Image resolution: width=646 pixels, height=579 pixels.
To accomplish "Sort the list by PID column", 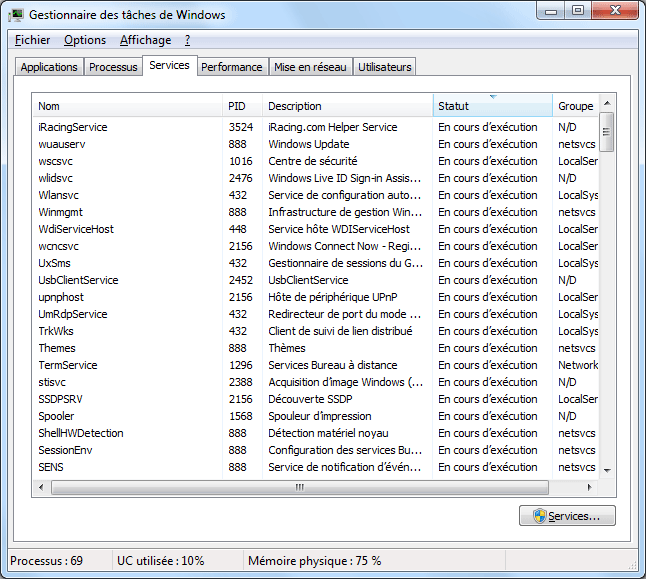I will pos(241,106).
